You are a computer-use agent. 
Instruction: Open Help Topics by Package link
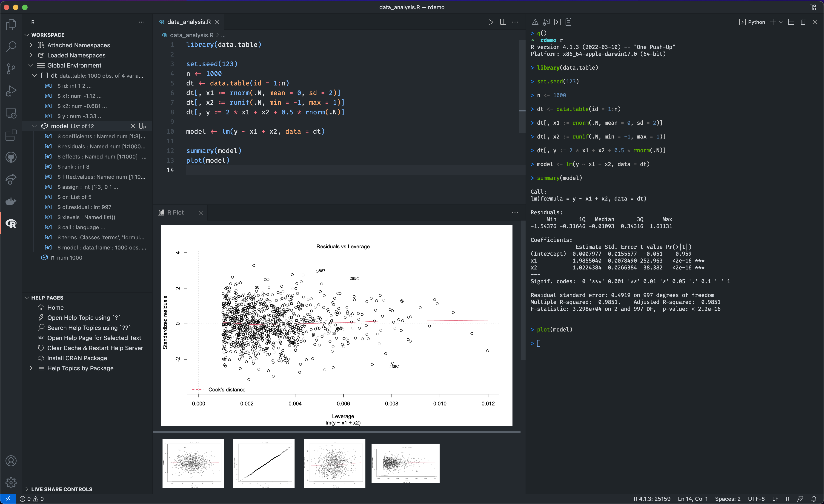80,368
